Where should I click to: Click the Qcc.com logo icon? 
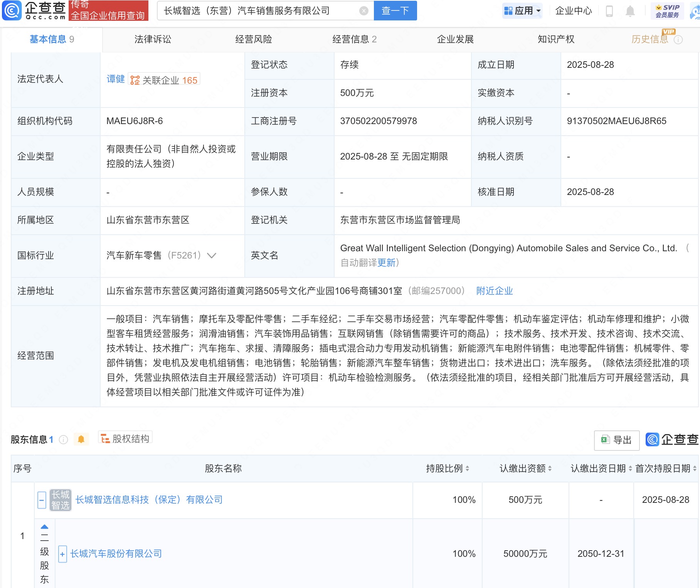(12, 10)
